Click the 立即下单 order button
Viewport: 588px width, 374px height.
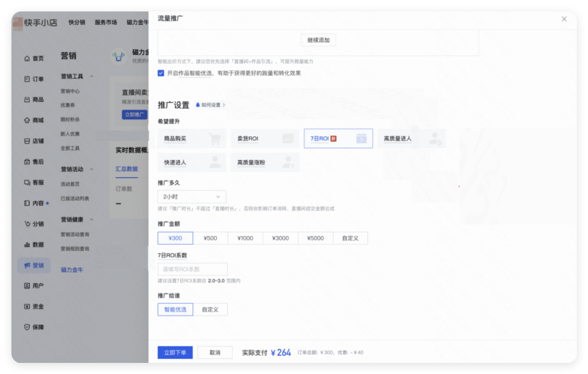175,352
